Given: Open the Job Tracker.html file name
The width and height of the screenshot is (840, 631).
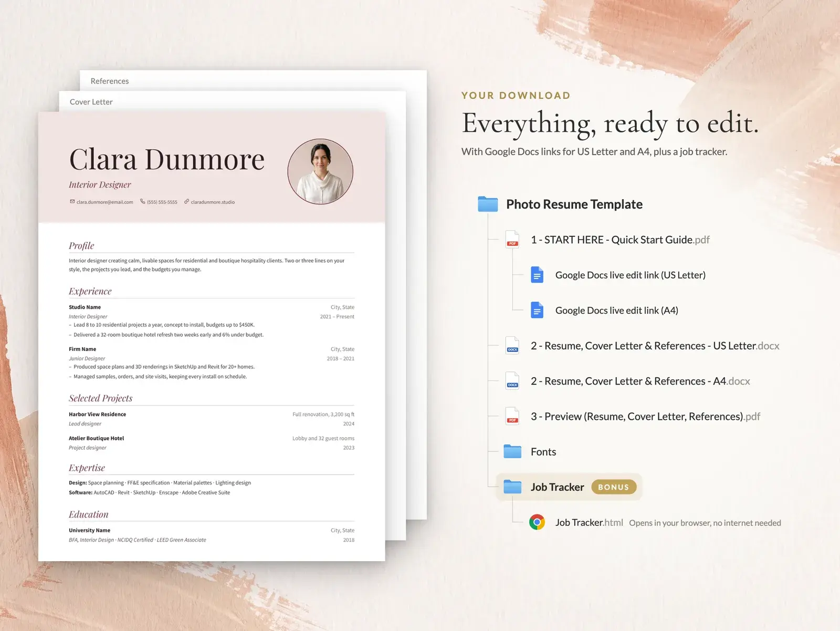Looking at the screenshot, I should [x=589, y=522].
